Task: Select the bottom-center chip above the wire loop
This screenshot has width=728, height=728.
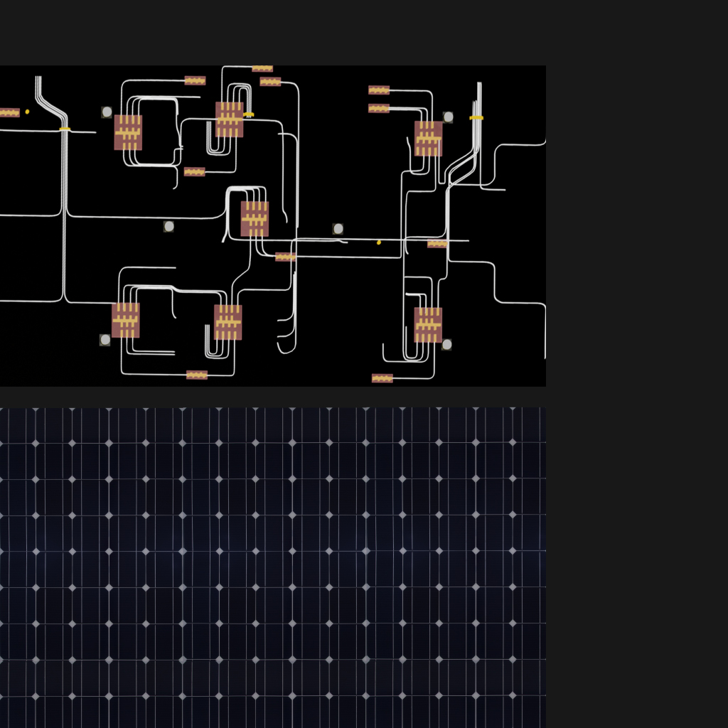Action: [228, 322]
